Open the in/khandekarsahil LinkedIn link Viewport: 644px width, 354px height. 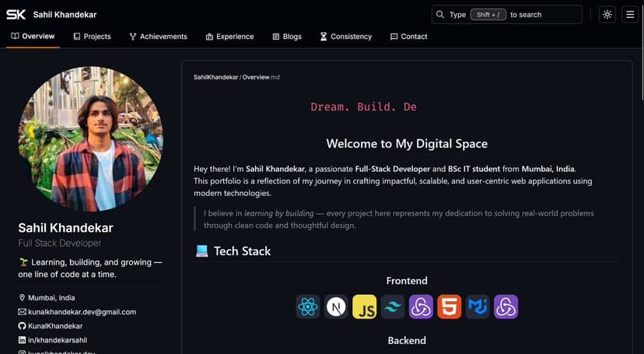(57, 341)
